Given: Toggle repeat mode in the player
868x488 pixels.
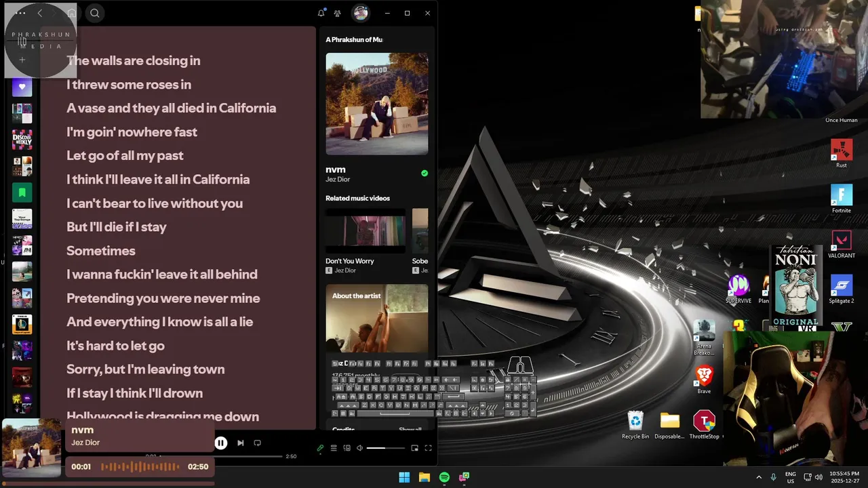Looking at the screenshot, I should point(257,443).
